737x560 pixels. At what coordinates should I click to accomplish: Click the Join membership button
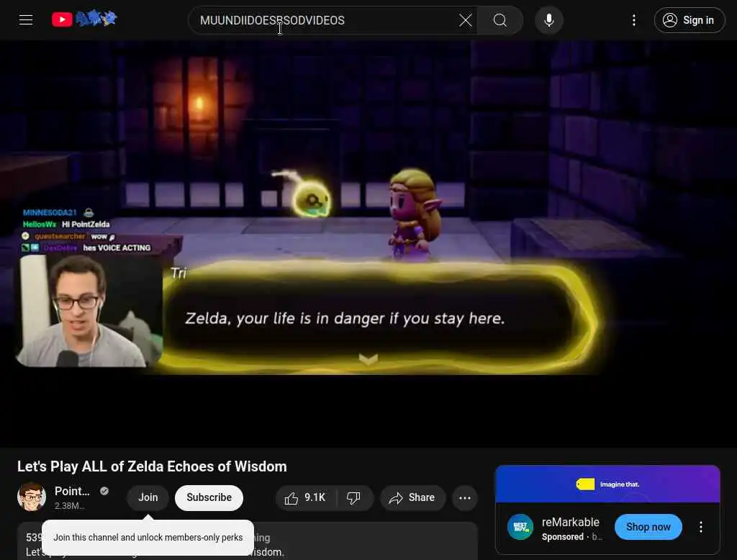[x=148, y=497]
